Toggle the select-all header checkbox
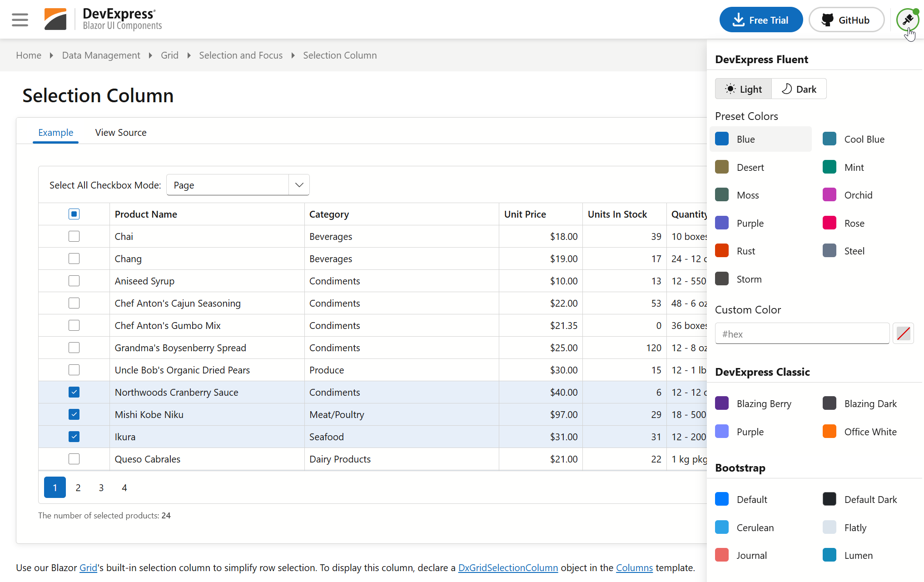Image resolution: width=924 pixels, height=582 pixels. point(74,214)
